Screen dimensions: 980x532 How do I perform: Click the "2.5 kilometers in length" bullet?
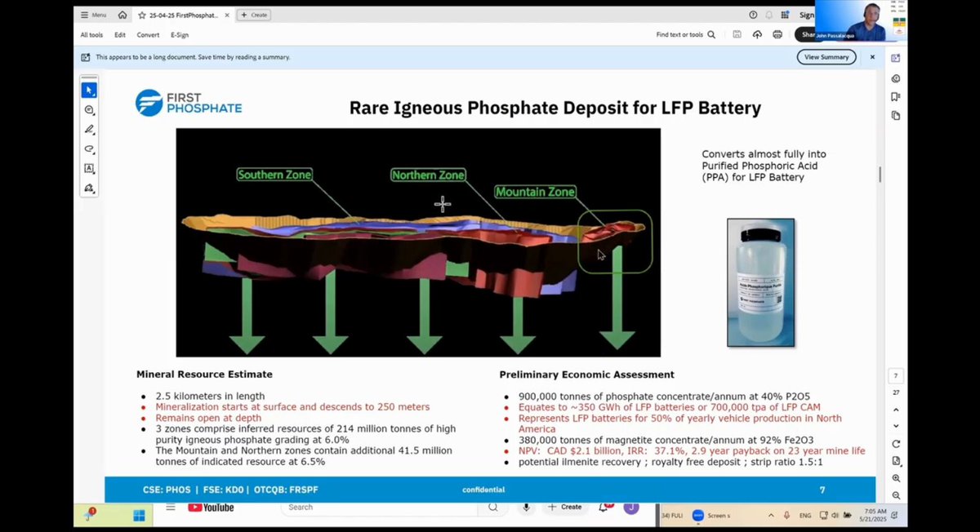click(210, 397)
